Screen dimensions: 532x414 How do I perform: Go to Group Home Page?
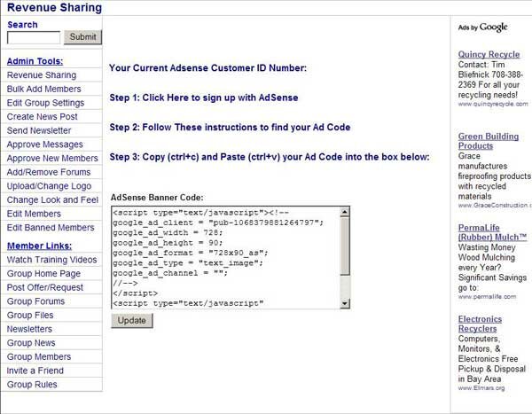pyautogui.click(x=43, y=274)
